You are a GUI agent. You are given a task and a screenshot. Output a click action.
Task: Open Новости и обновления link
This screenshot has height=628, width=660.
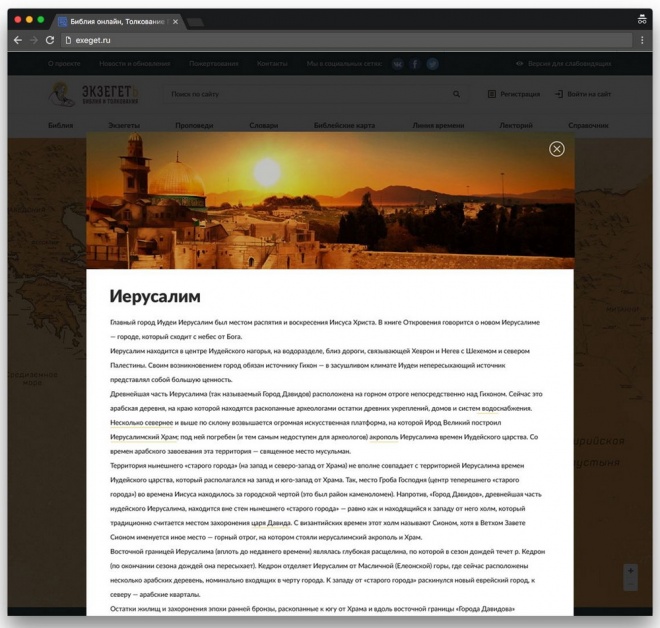tap(135, 64)
